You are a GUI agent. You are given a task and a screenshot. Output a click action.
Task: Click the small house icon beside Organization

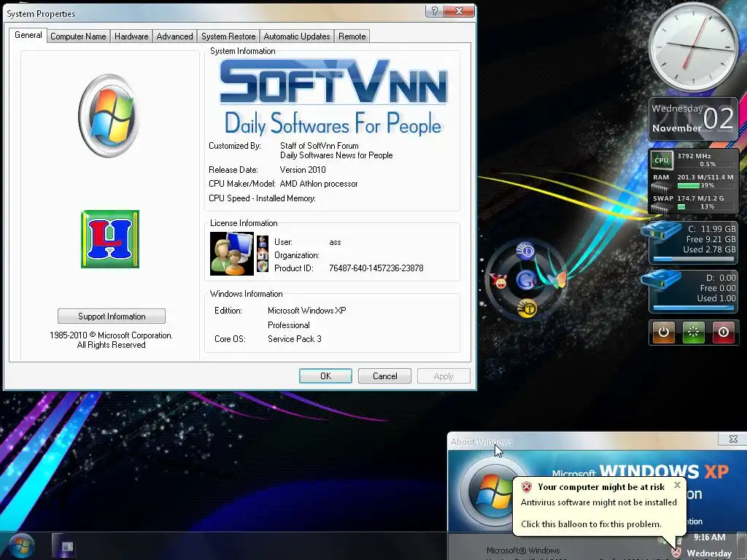point(263,254)
